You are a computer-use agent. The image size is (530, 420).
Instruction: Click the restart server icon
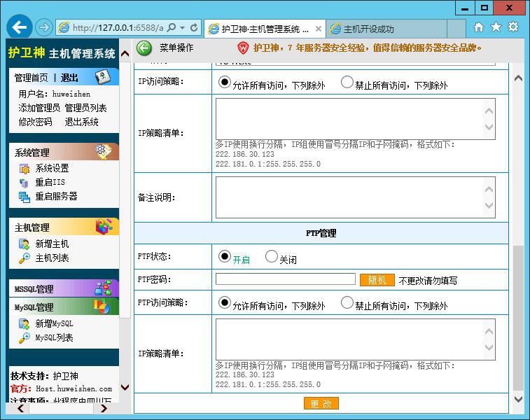click(x=24, y=197)
